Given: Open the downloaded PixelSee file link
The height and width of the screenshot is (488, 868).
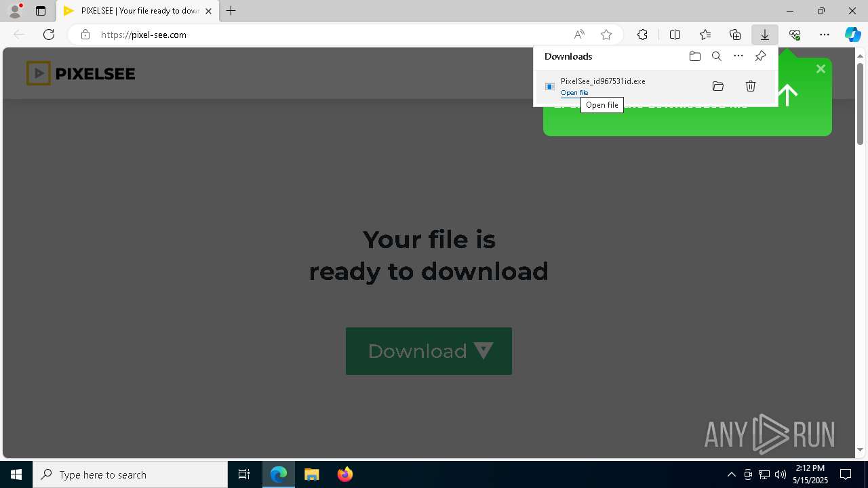Looking at the screenshot, I should pyautogui.click(x=574, y=93).
